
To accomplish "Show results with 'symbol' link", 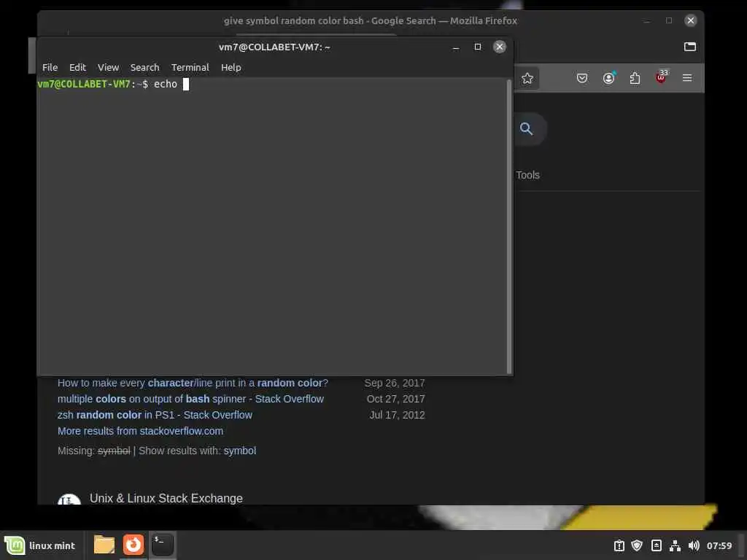I will 239,451.
